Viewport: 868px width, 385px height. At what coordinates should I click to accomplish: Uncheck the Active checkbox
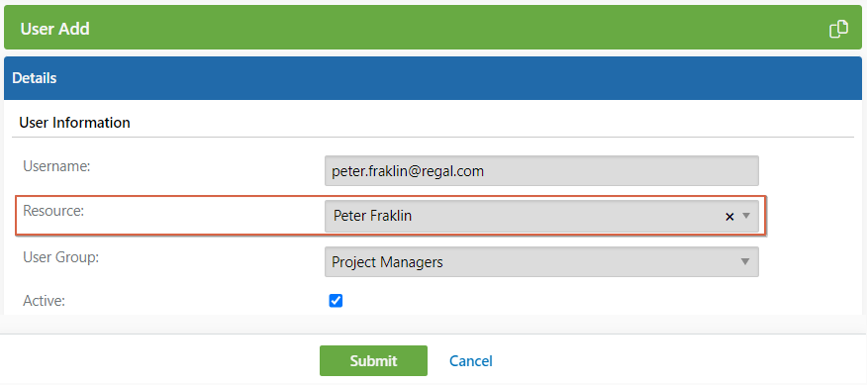(336, 301)
